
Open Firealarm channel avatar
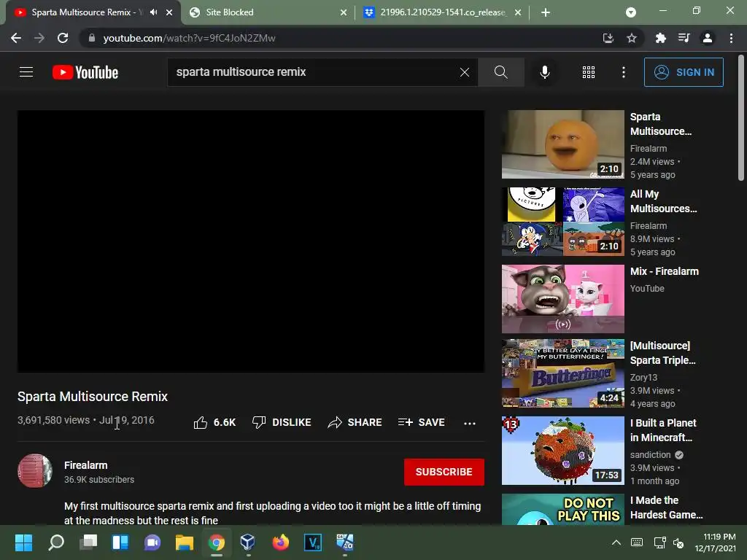tap(35, 471)
